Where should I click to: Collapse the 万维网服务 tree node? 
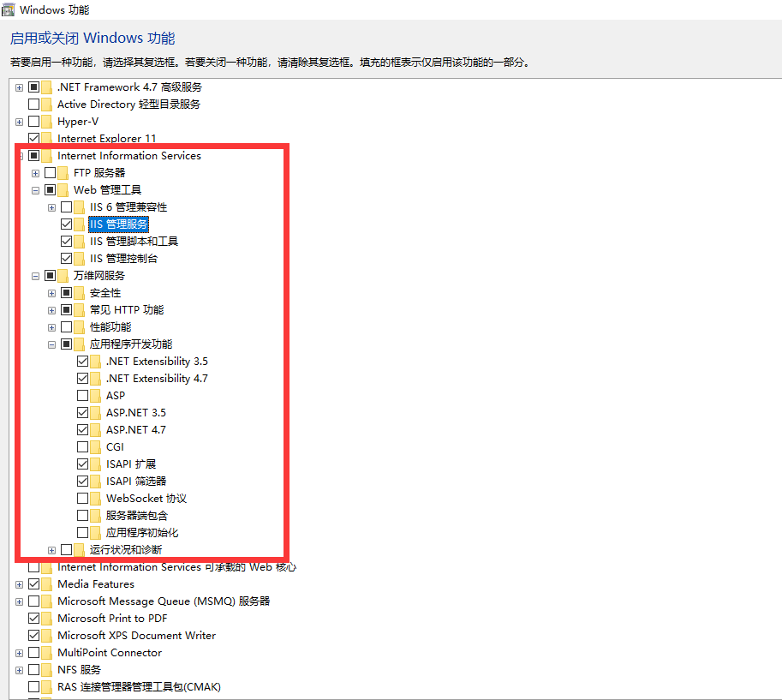(x=35, y=276)
